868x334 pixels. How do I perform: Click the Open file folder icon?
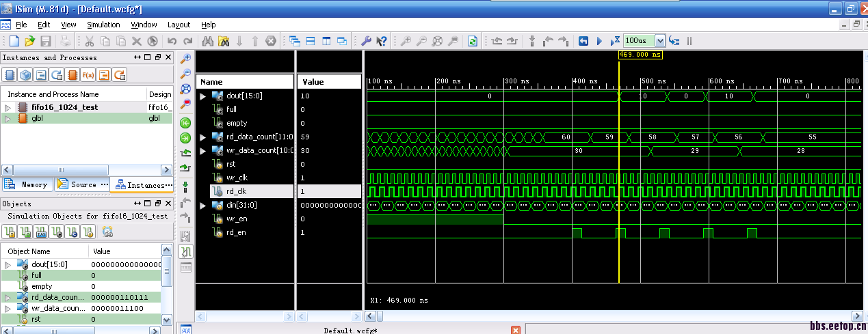[30, 41]
